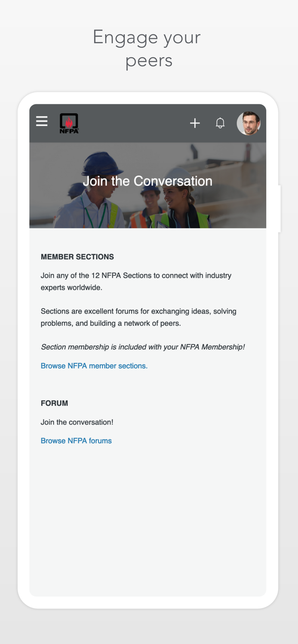Click the Browse NFPA member sections link
298x644 pixels.
[94, 366]
